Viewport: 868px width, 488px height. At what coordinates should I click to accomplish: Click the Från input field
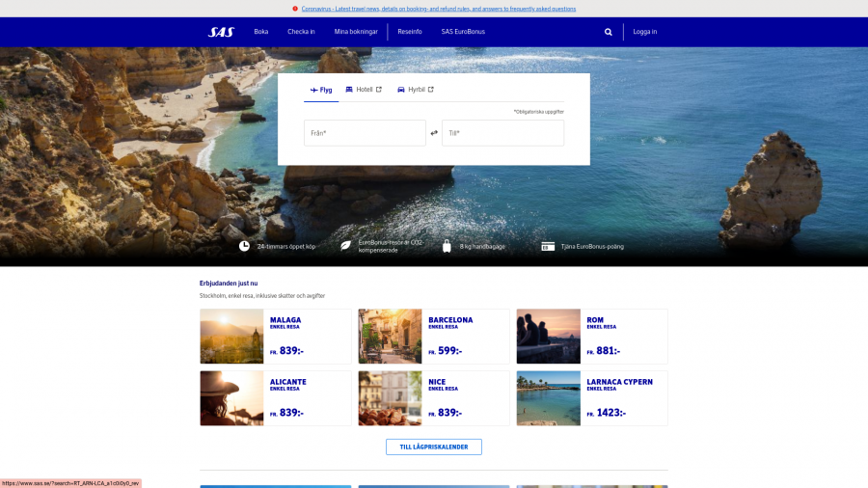coord(365,133)
